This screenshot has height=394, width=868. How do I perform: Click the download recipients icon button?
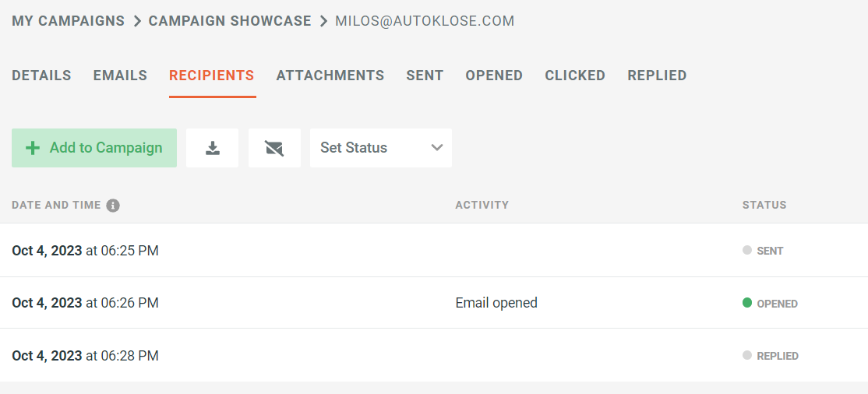point(212,148)
